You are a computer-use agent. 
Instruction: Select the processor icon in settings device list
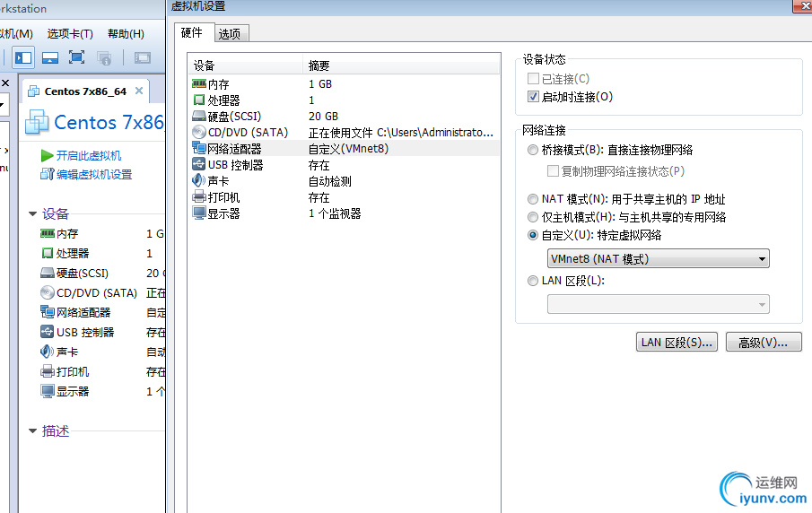pos(199,100)
